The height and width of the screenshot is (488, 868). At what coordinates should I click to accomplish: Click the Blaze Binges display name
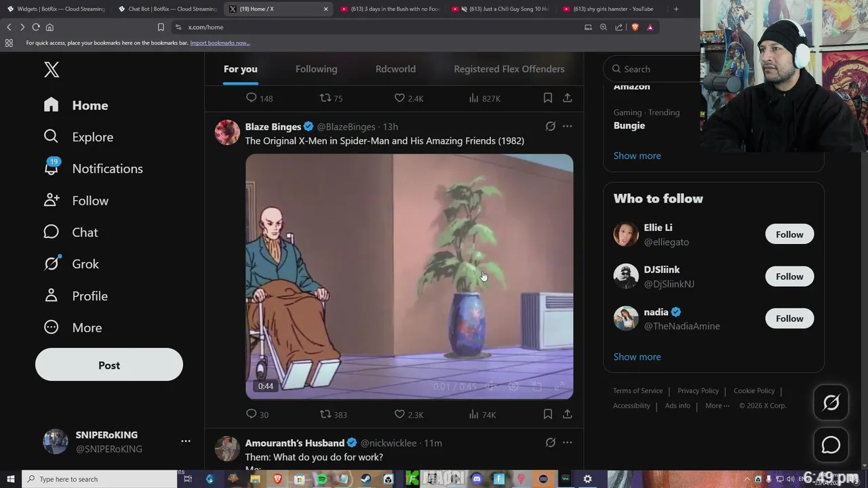tap(273, 127)
